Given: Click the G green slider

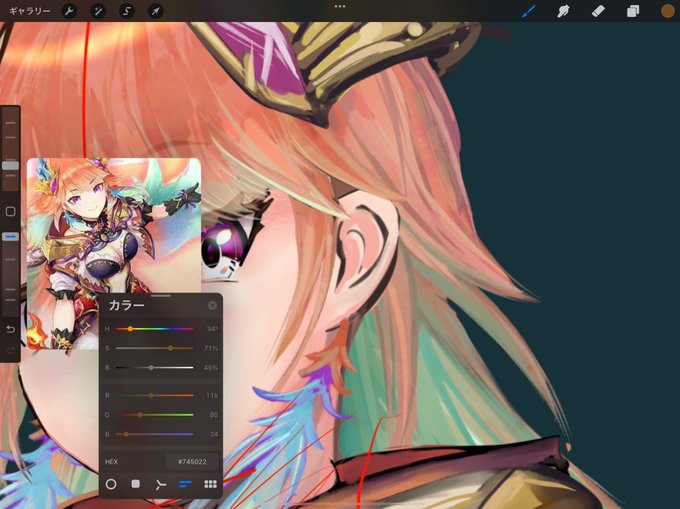Looking at the screenshot, I should 154,415.
